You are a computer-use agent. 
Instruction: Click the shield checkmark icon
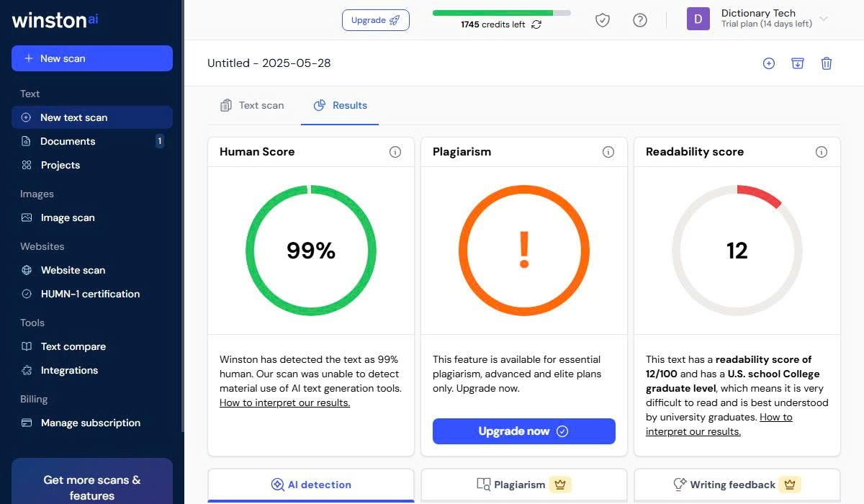pyautogui.click(x=603, y=20)
